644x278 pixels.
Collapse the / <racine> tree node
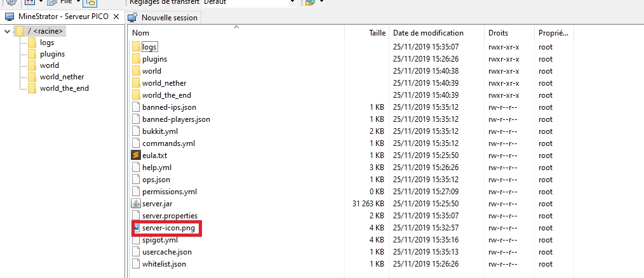[7, 31]
